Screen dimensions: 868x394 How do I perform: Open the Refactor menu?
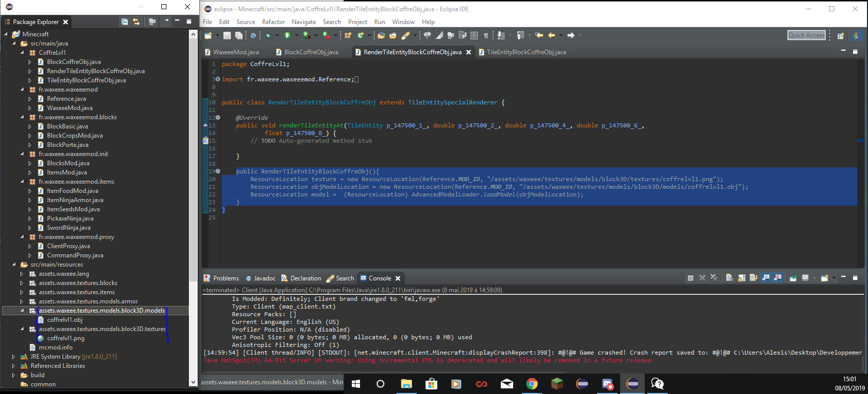point(273,22)
